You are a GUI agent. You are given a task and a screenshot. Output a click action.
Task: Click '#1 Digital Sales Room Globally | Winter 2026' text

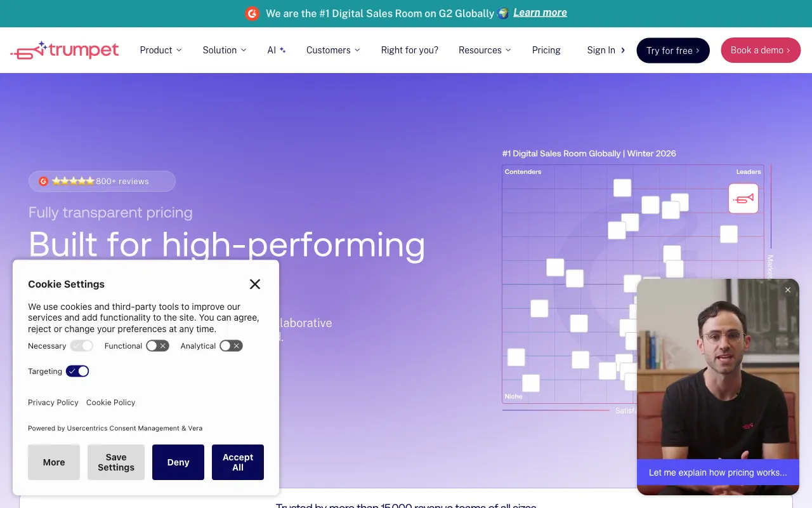pos(589,154)
